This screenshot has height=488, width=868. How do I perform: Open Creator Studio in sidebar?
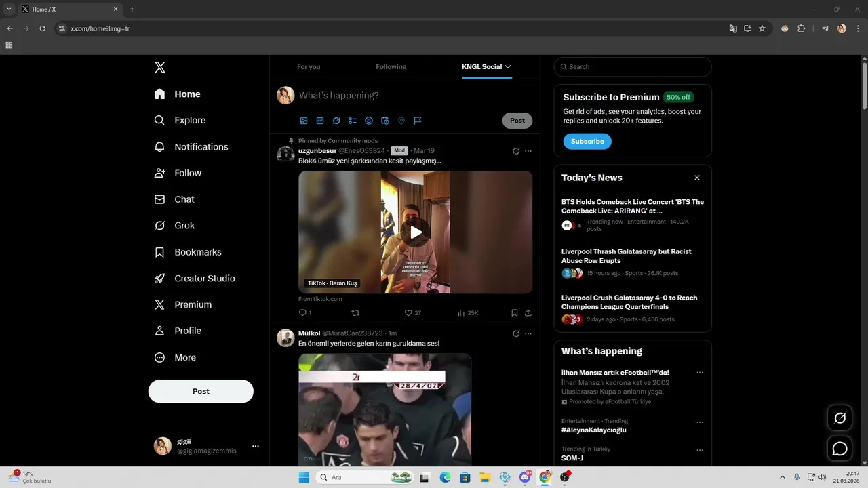pos(195,279)
